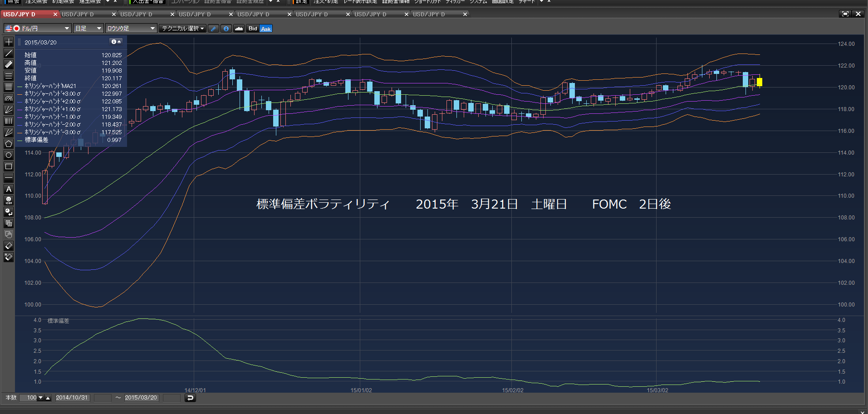Select the three-line parallel channel tool
868x414 pixels.
tap(9, 76)
